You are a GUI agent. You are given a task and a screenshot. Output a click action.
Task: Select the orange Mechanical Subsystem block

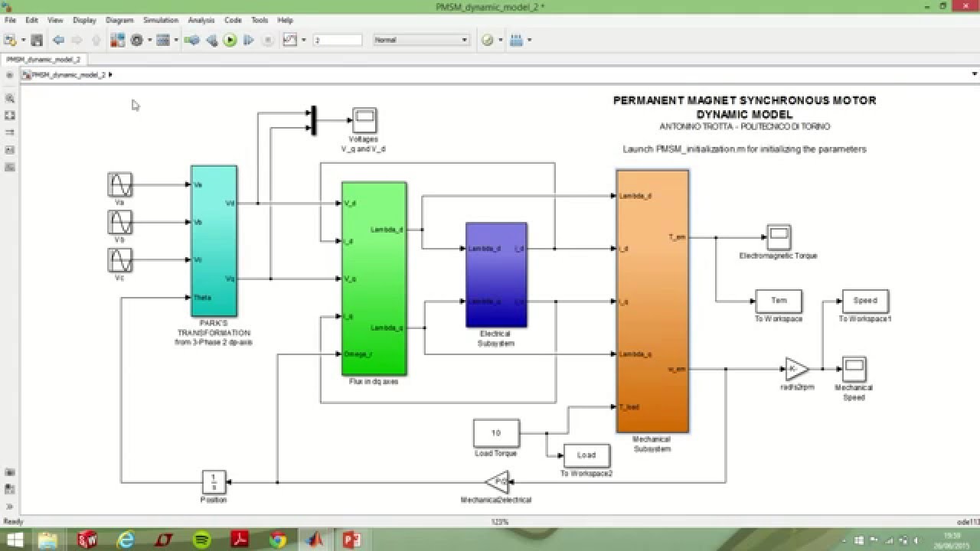652,302
